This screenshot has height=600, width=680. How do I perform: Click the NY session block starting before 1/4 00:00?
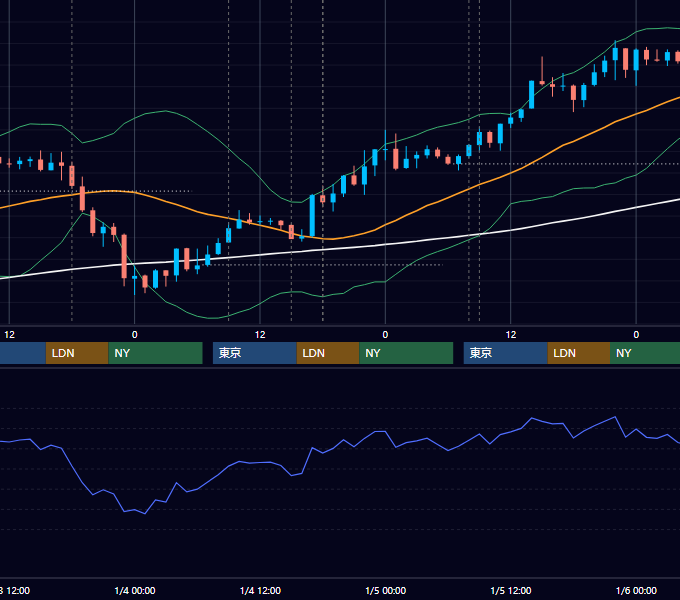coord(155,353)
